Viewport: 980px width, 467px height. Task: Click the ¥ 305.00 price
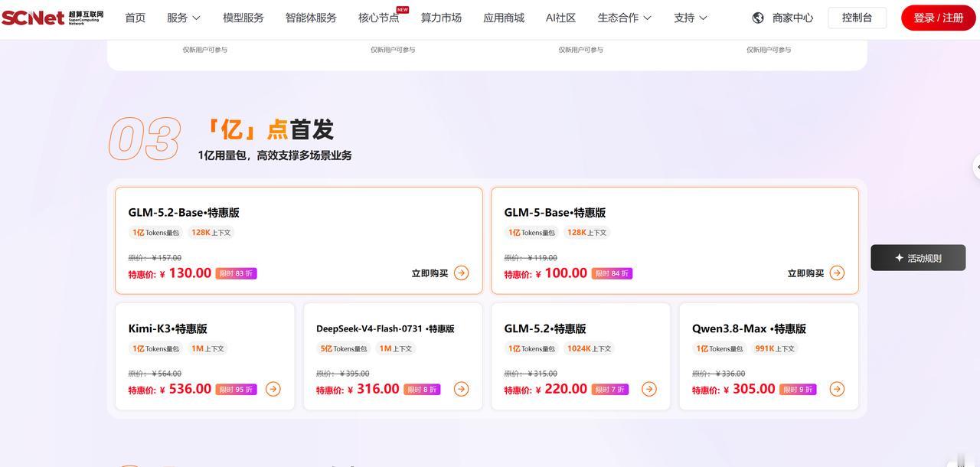(x=750, y=389)
